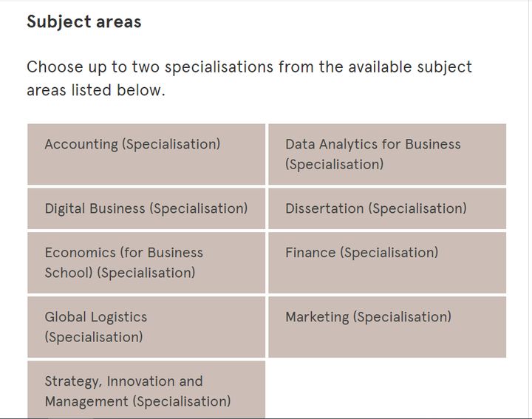Click the Subject areas heading
The height and width of the screenshot is (419, 532).
point(83,22)
